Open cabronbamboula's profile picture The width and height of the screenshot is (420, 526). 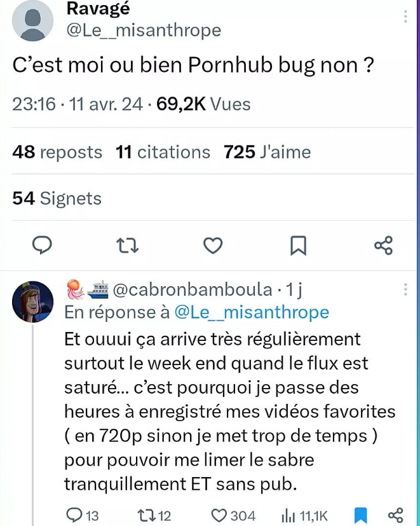coord(33,301)
